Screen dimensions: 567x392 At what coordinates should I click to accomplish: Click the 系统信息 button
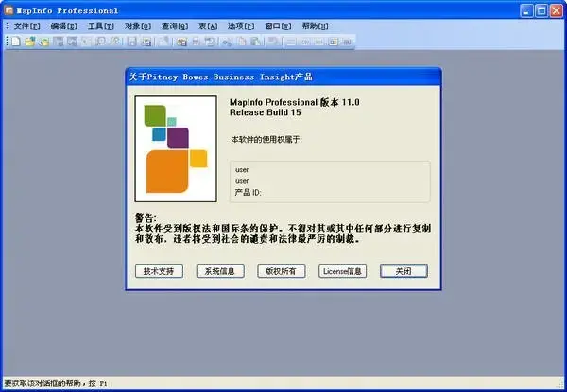click(x=220, y=271)
